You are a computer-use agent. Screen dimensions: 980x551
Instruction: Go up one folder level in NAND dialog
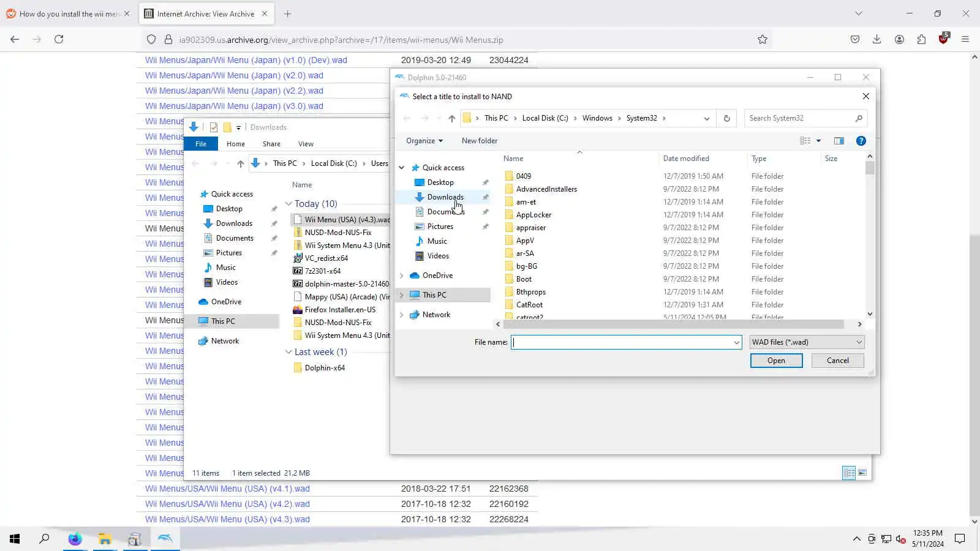click(x=452, y=118)
